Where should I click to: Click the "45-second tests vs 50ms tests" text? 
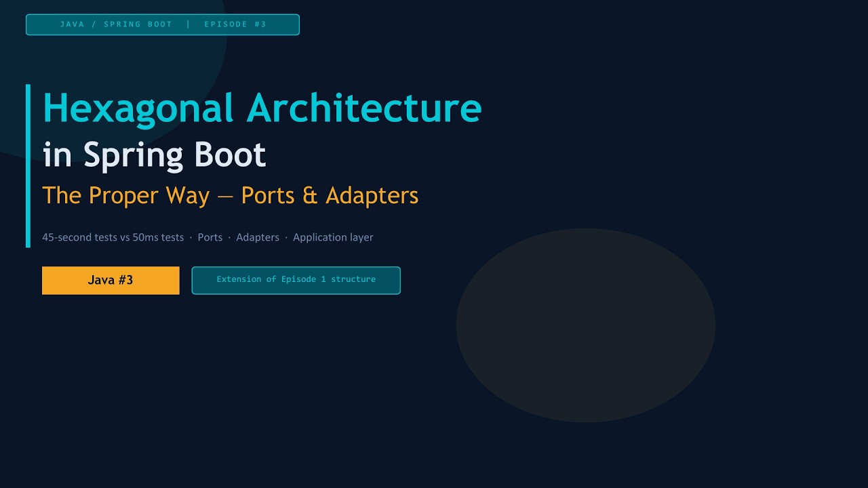pos(113,237)
